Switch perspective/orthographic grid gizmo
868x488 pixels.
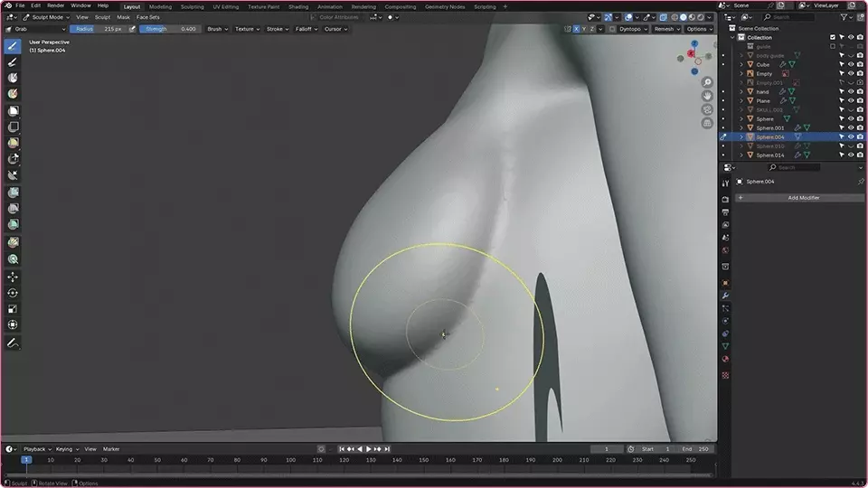(707, 123)
